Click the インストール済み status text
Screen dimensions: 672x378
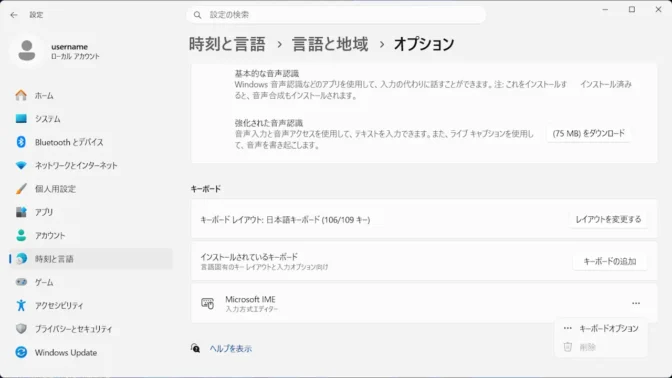[x=606, y=84]
